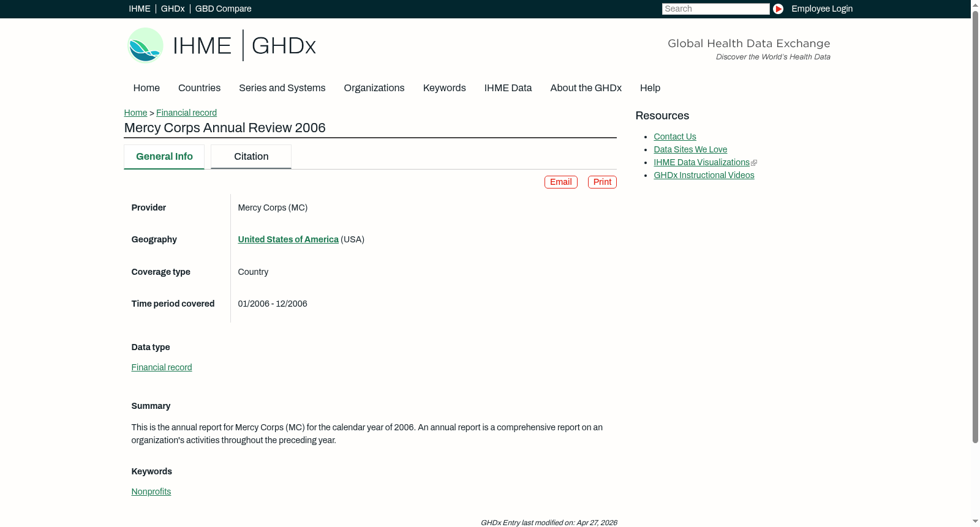Open the GHDx link in top bar
The width and height of the screenshot is (980, 527).
tap(173, 9)
